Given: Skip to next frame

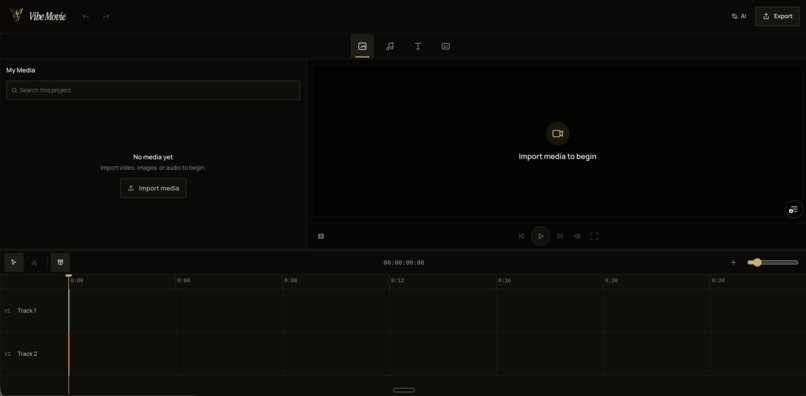Looking at the screenshot, I should pos(560,236).
